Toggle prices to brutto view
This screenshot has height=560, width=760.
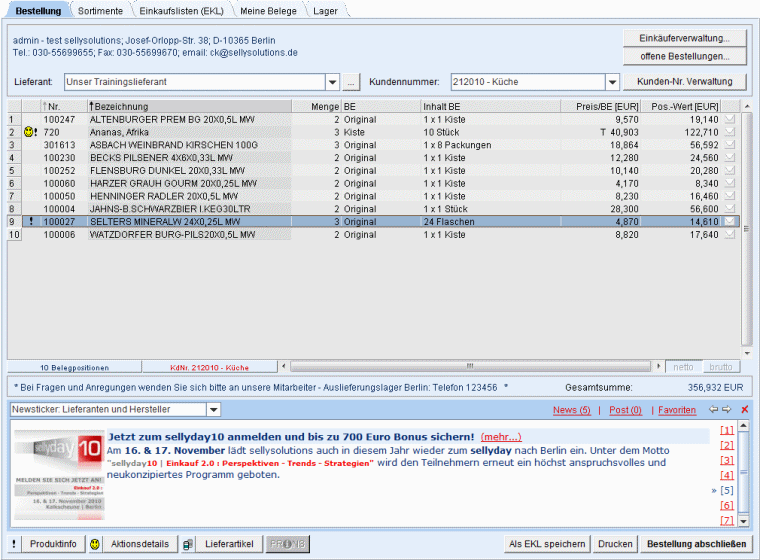[x=720, y=366]
